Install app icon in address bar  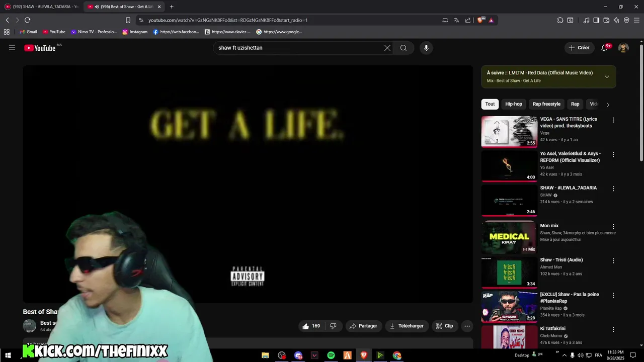[x=445, y=20]
